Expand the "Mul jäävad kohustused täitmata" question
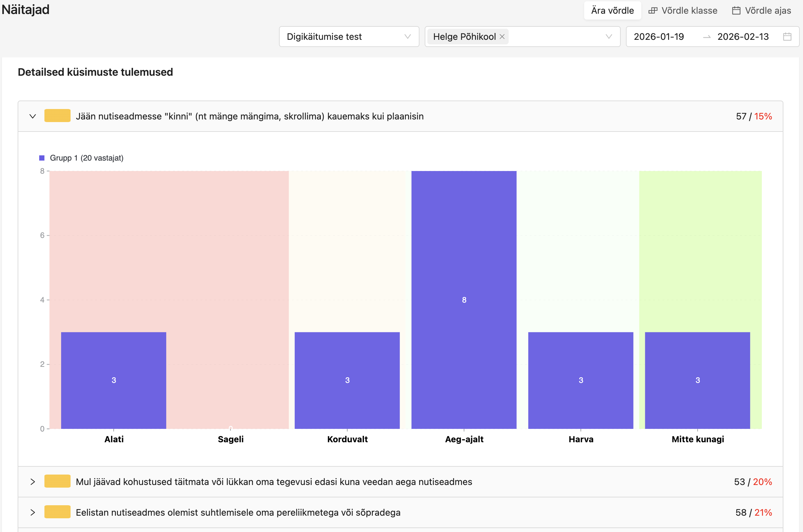The width and height of the screenshot is (803, 532). (x=33, y=482)
